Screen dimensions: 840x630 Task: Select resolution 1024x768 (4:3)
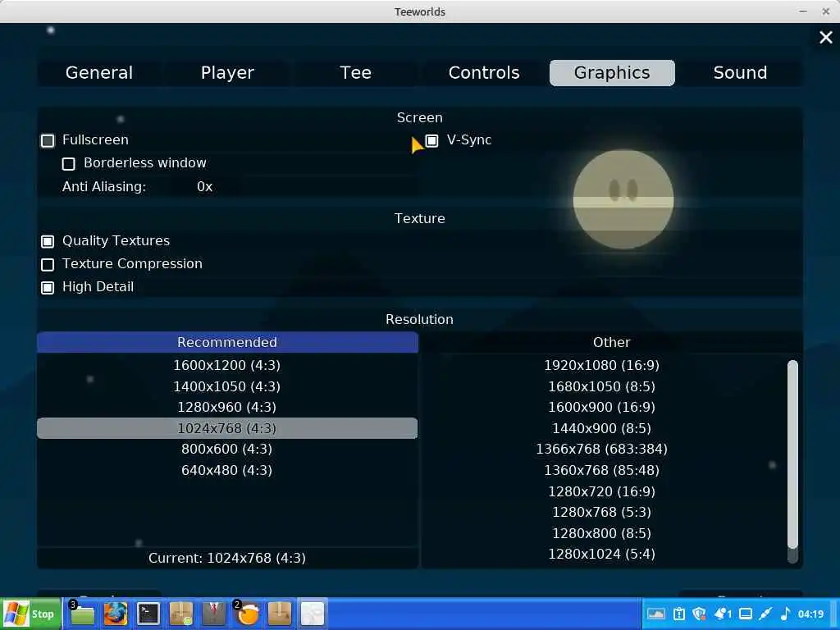(227, 428)
